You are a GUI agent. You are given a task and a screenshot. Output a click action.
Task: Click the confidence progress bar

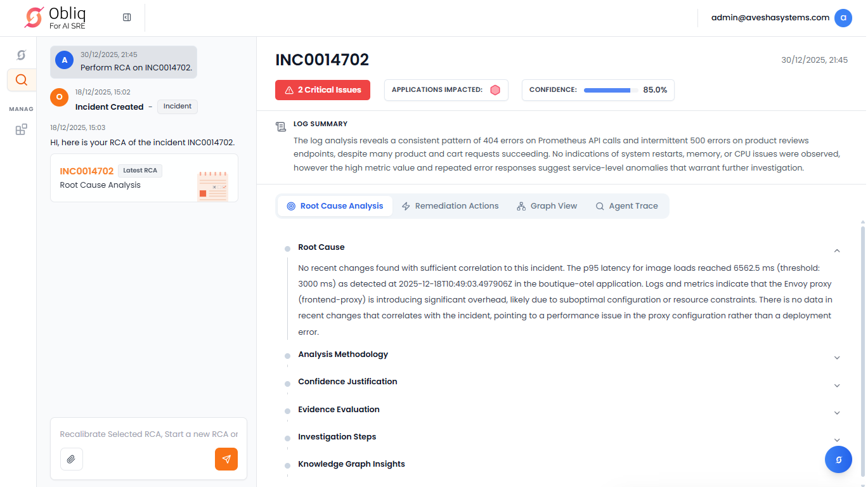pos(610,90)
